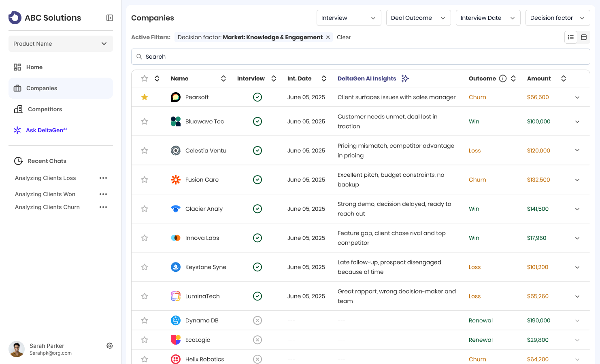This screenshot has height=364, width=600.
Task: Open the Product Name dropdown
Action: (61, 44)
